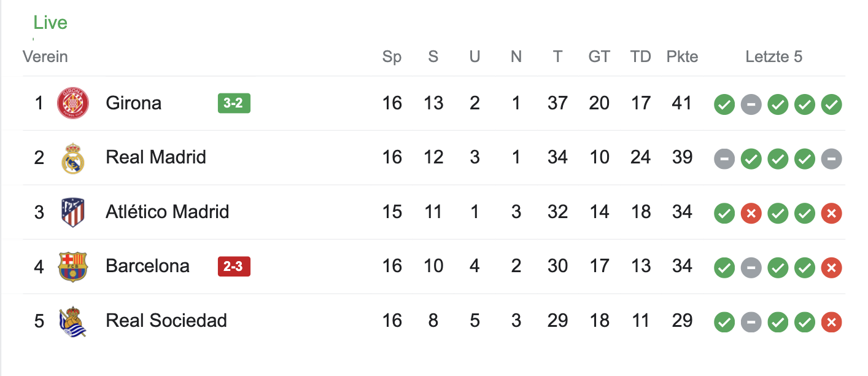Click the Barcelona club crest
The image size is (868, 376).
click(73, 267)
